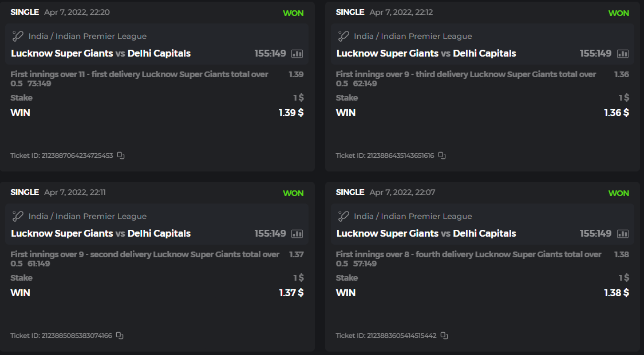
Task: Open match statistics icon on the 22:12 ticket
Action: click(x=622, y=54)
